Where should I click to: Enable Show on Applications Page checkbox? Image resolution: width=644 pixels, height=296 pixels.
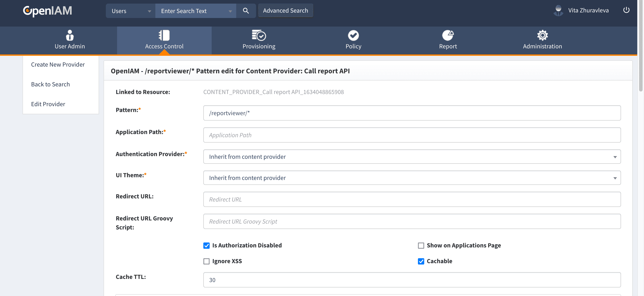coord(421,246)
